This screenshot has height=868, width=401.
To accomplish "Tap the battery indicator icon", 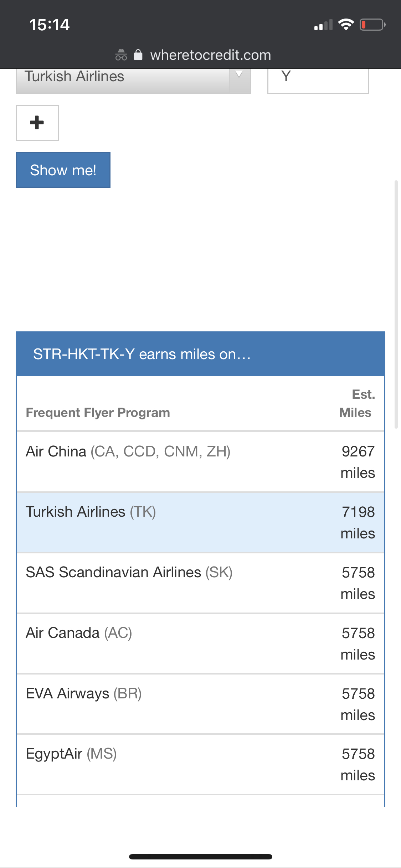I will (372, 25).
